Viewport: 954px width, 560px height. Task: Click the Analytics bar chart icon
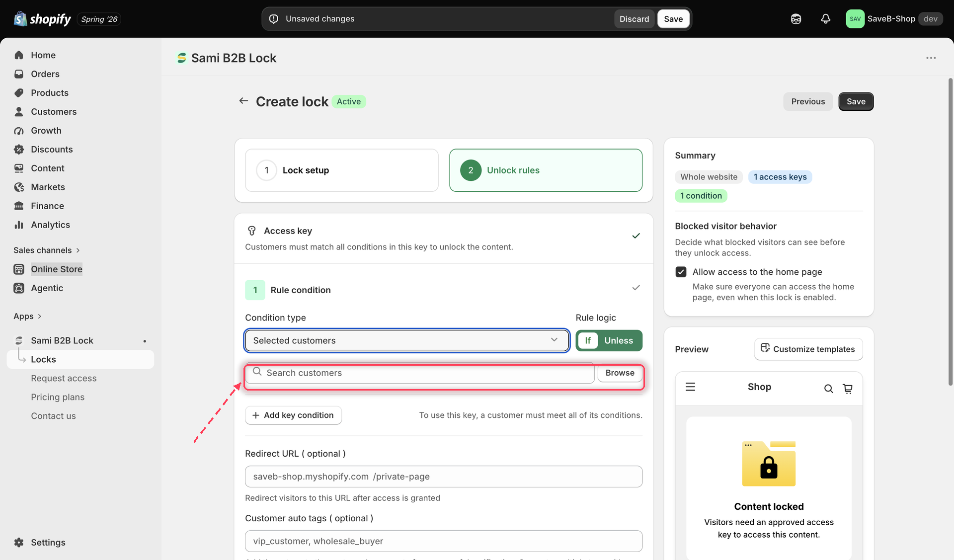[19, 225]
